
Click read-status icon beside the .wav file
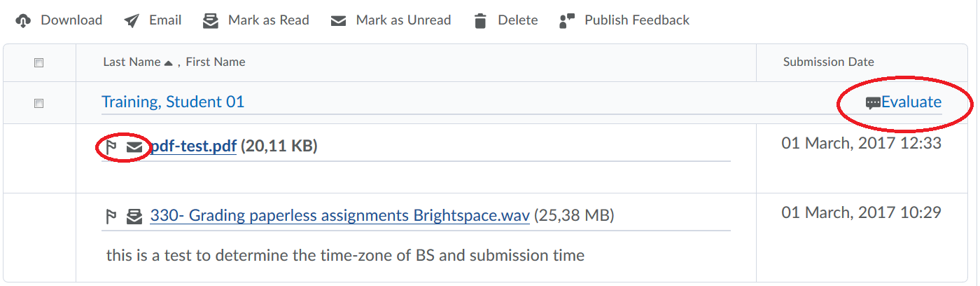pos(134,217)
